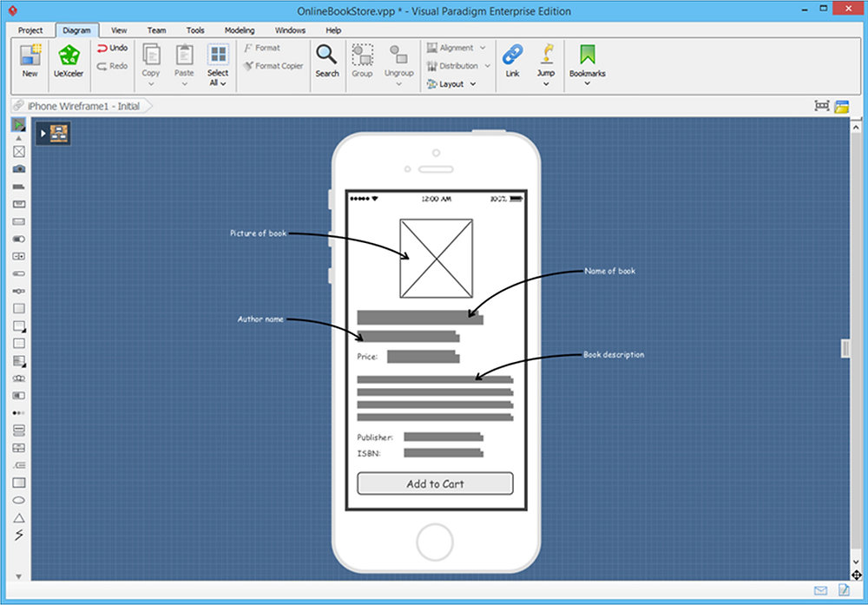The width and height of the screenshot is (868, 605).
Task: Expand the Jump dropdown arrow
Action: click(x=546, y=84)
